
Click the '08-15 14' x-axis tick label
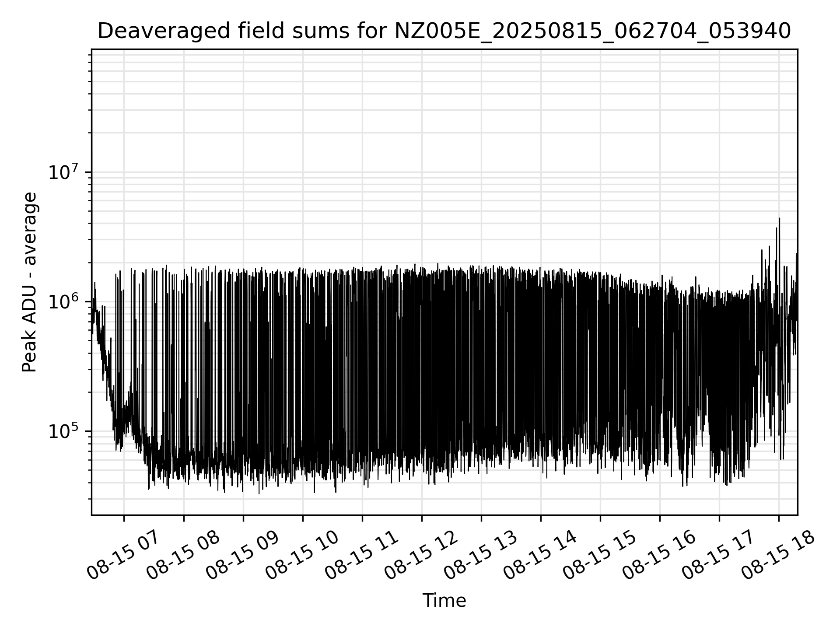coord(540,555)
